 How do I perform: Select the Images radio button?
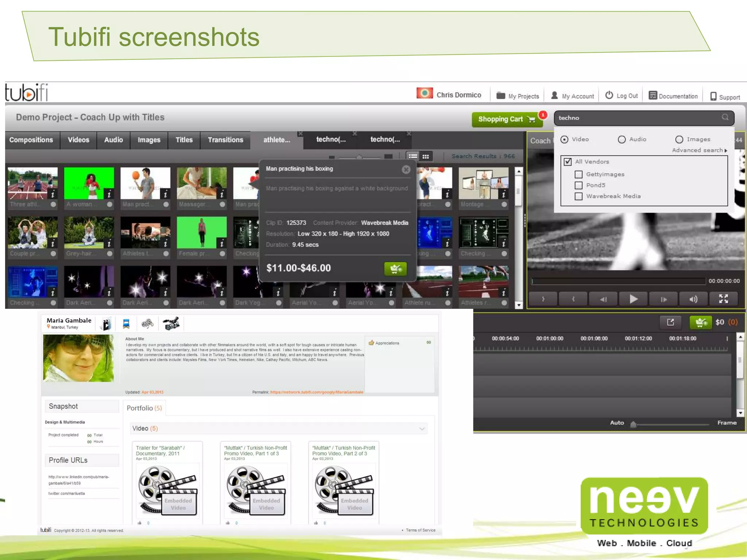click(679, 139)
